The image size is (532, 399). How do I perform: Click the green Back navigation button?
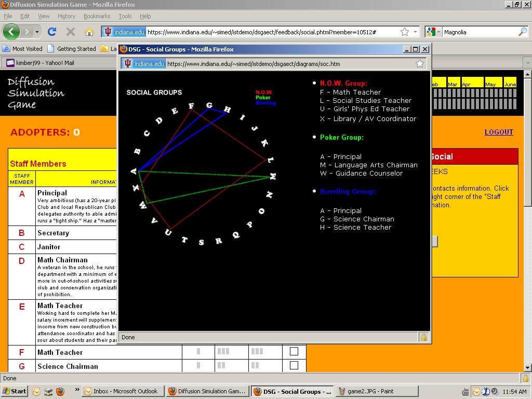(x=11, y=32)
